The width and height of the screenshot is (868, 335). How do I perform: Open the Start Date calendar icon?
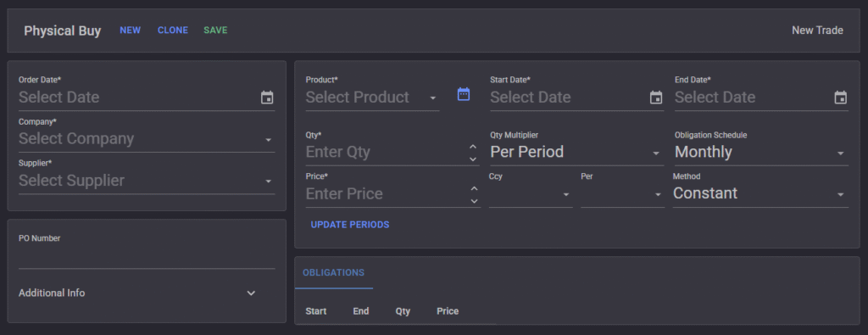point(656,98)
